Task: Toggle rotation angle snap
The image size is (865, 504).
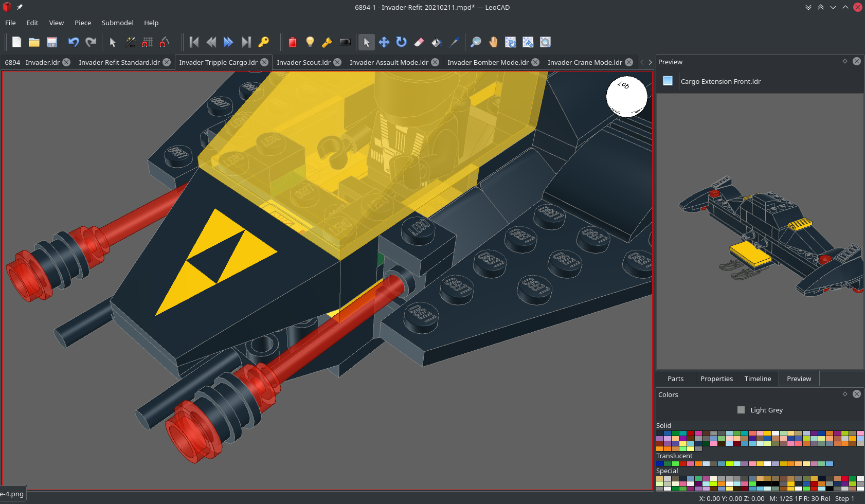Action: click(165, 42)
